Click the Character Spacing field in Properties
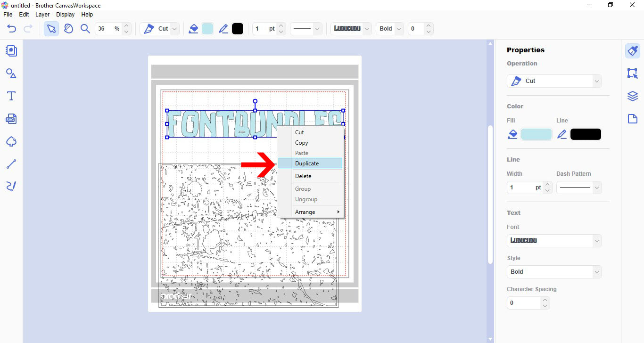The width and height of the screenshot is (644, 343). (524, 303)
